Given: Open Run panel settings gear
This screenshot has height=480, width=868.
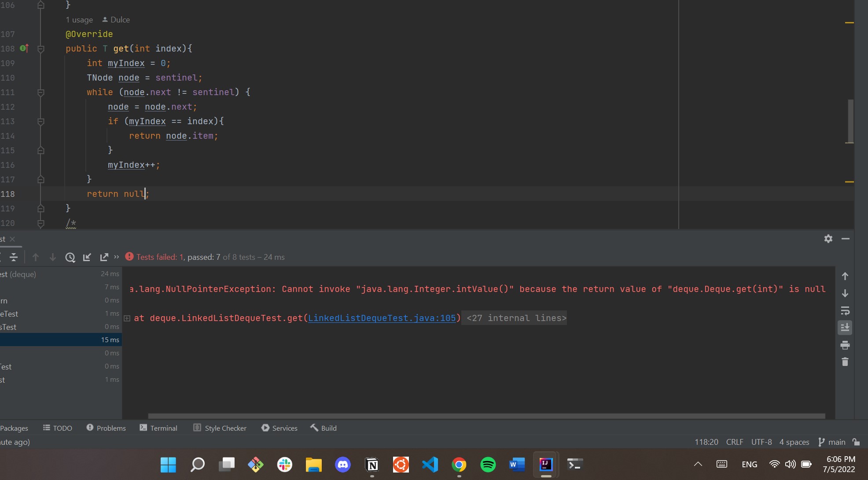Looking at the screenshot, I should [828, 239].
